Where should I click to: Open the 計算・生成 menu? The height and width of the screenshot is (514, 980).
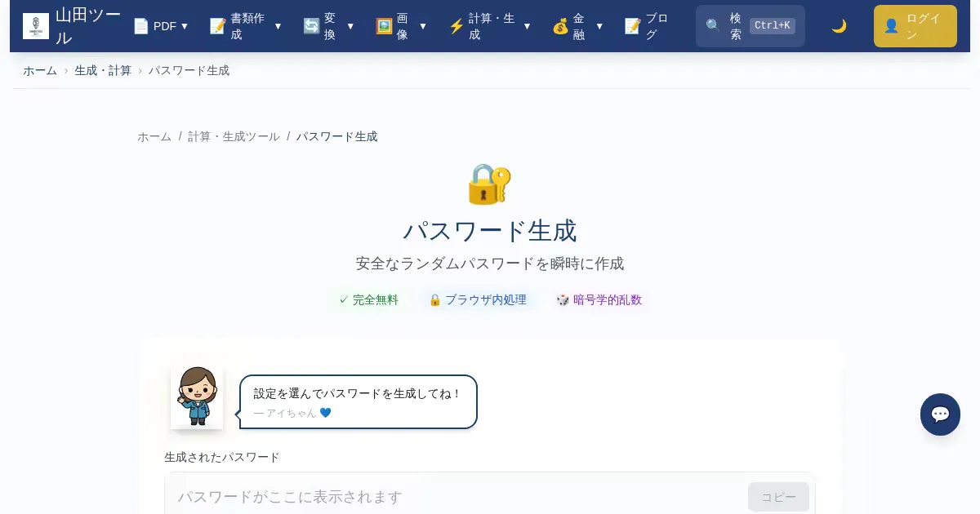527,26
